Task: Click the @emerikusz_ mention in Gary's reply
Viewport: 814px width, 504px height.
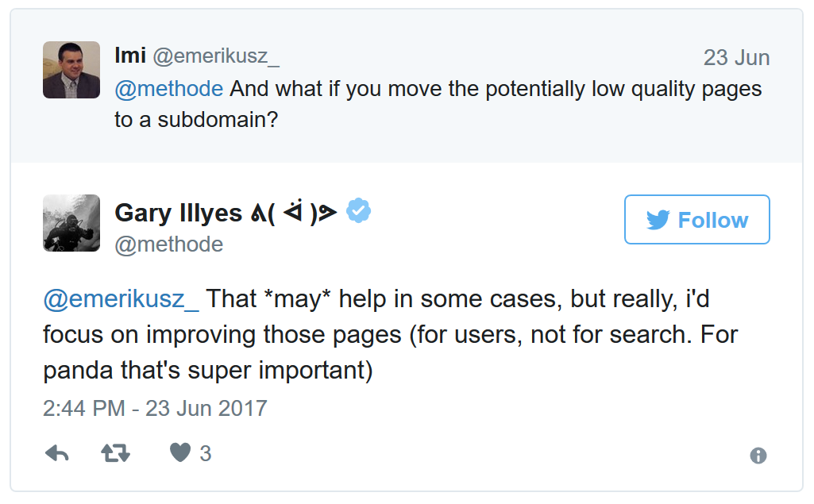Action: [x=121, y=299]
